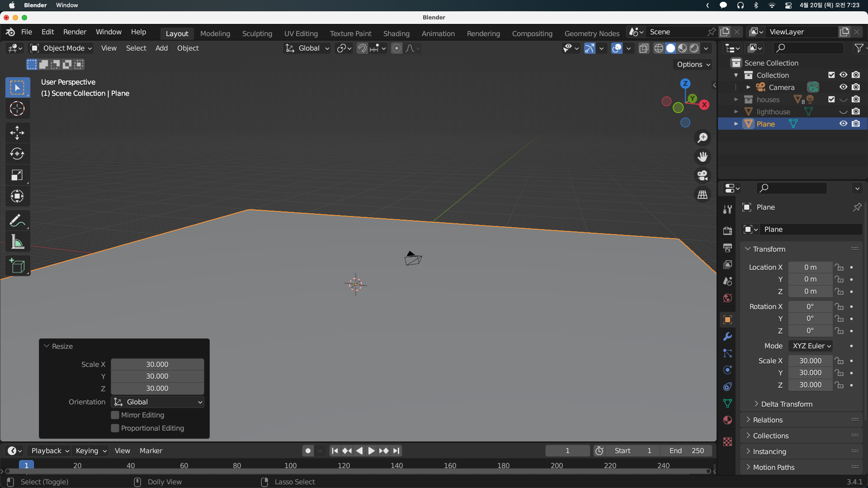Open Global transform orientation dropdown
The height and width of the screenshot is (488, 868).
[307, 48]
